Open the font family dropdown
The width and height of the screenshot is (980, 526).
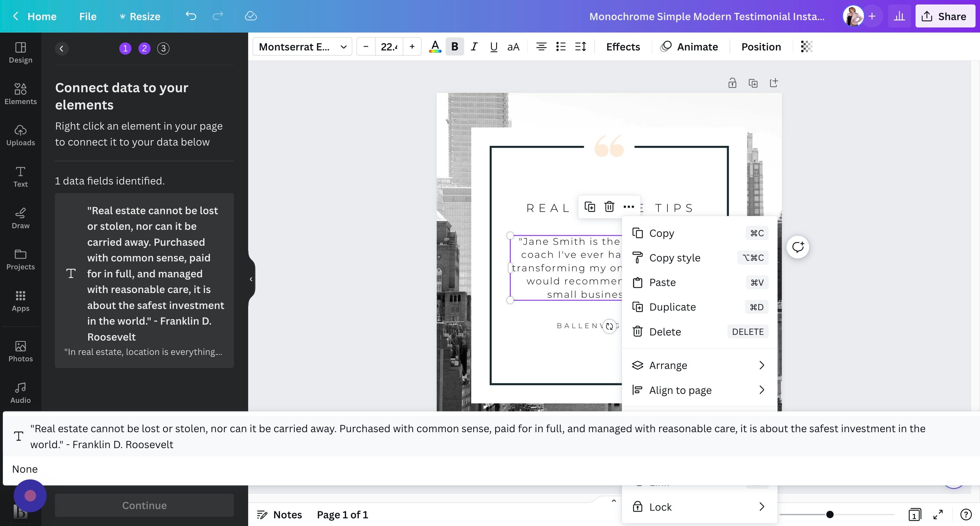(302, 46)
